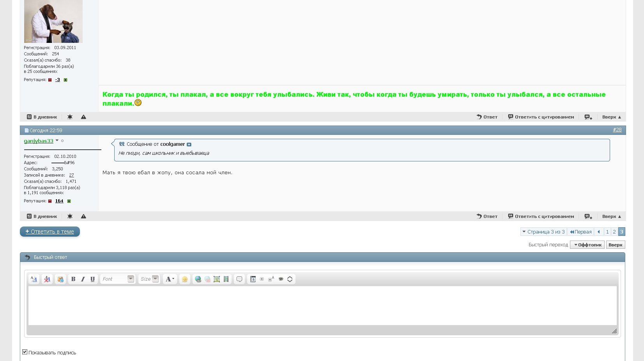The width and height of the screenshot is (644, 361).
Task: Click the star-shaped icon under the upper post
Action: click(x=70, y=117)
